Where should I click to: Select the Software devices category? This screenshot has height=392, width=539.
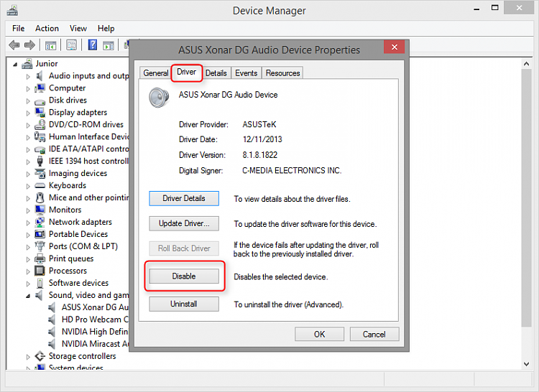pyautogui.click(x=78, y=283)
